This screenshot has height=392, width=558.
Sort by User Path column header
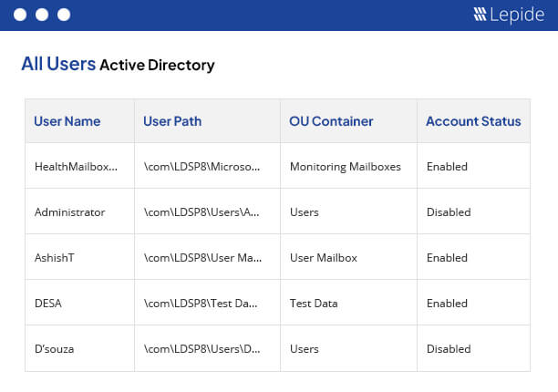coord(172,121)
